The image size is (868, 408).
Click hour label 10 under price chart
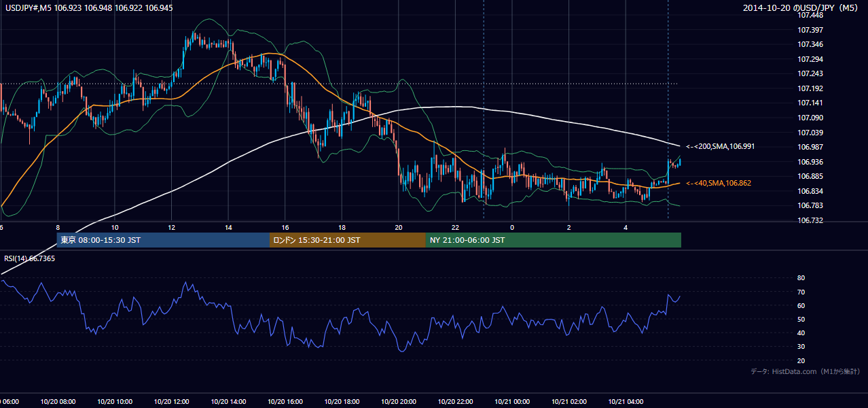pos(115,228)
